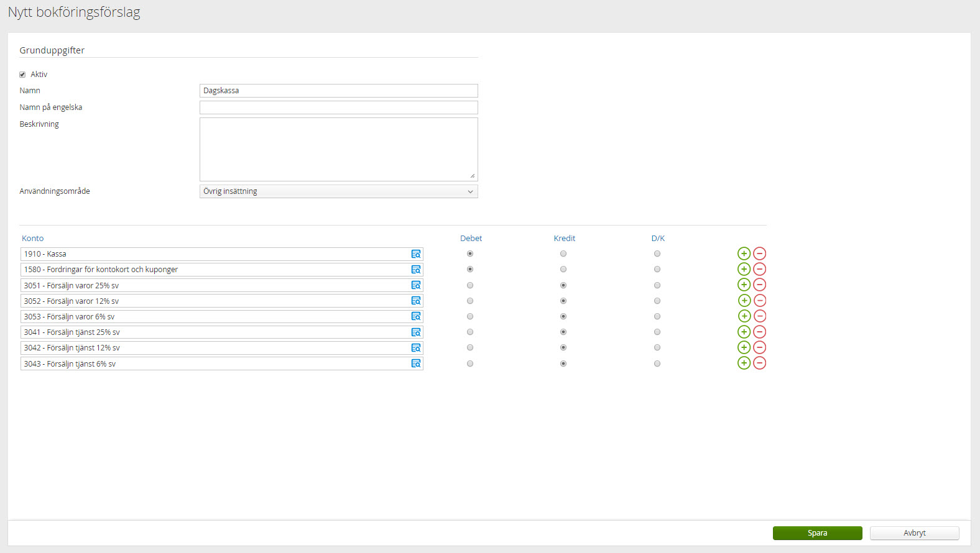980x553 pixels.
Task: Click the search icon on 3052 row
Action: 416,301
